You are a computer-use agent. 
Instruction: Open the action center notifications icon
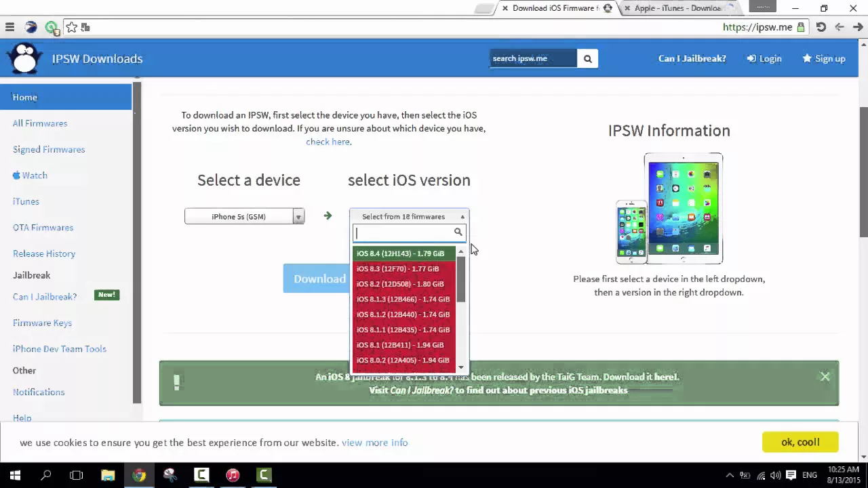(x=791, y=475)
